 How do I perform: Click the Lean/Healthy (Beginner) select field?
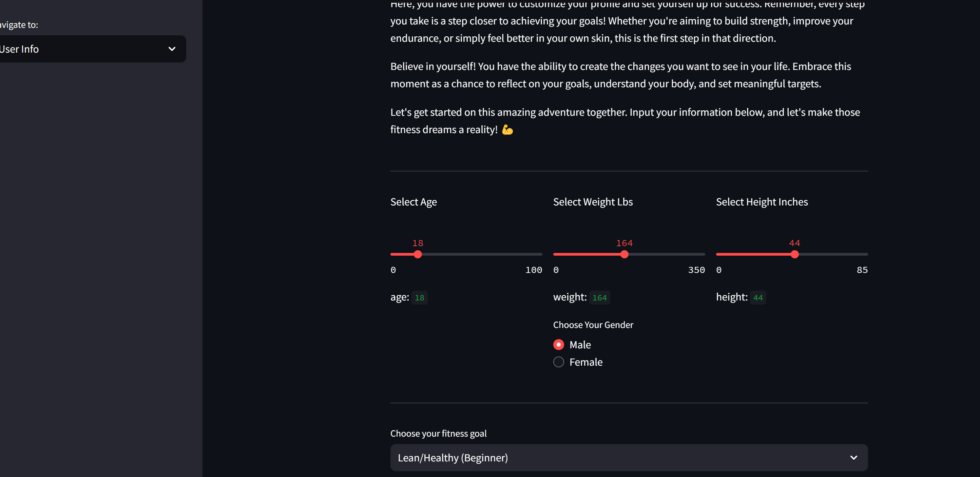tap(609, 458)
